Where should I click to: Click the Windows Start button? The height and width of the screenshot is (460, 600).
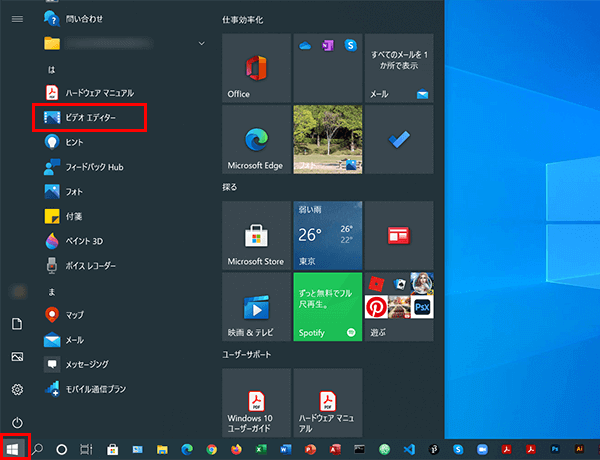[x=13, y=449]
